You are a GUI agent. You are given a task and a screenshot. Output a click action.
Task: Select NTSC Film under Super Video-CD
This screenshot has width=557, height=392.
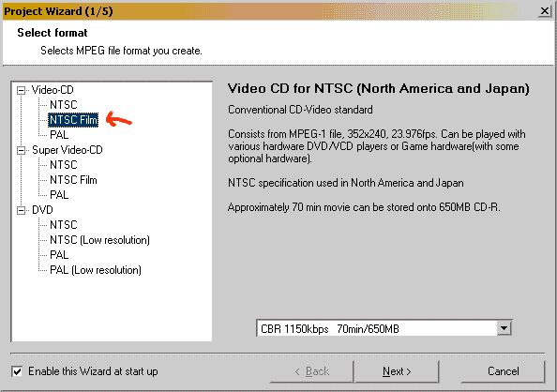coord(73,180)
